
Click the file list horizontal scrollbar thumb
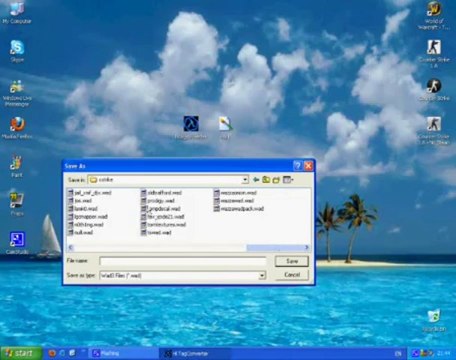pos(275,247)
